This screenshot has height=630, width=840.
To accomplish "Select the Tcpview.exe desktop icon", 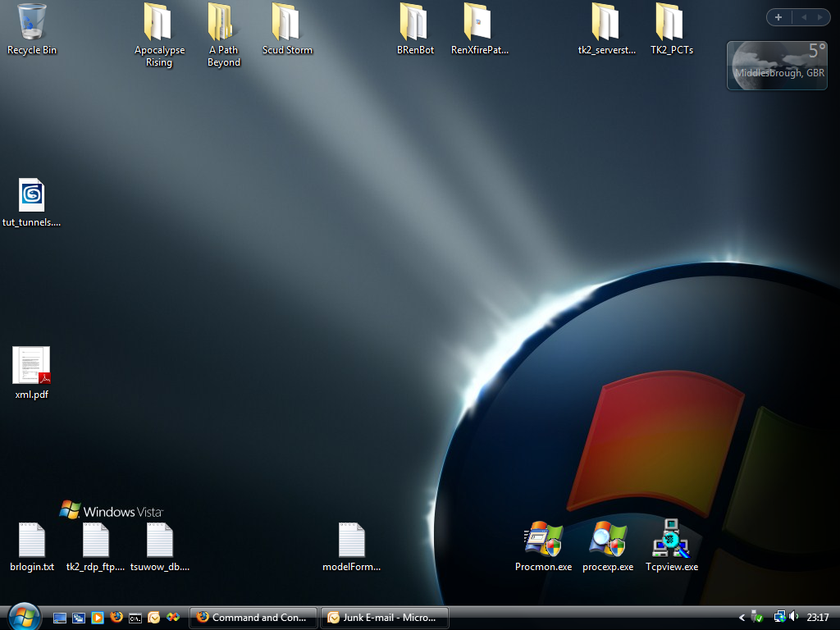I will point(671,540).
